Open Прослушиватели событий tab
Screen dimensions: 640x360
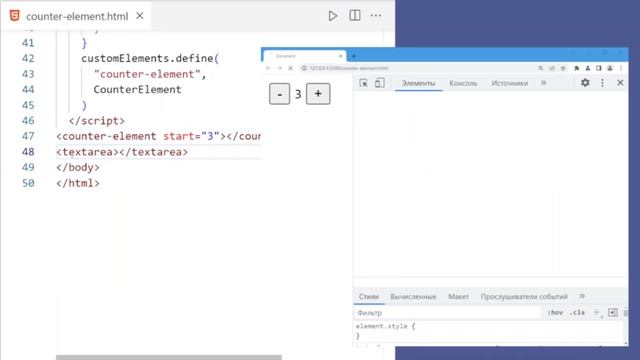[524, 297]
